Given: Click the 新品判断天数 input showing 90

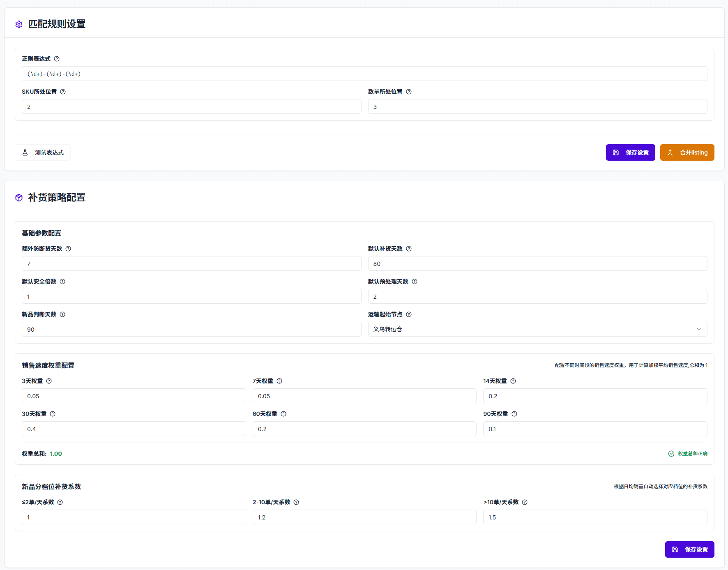Looking at the screenshot, I should click(x=191, y=330).
